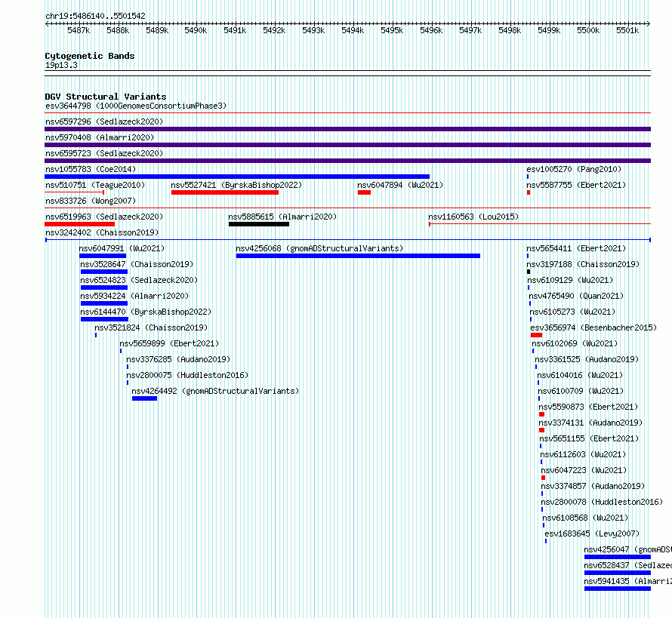Click the nsv5527421 (ByrskaBishop2022) red bar
This screenshot has height=618, width=672.
tap(225, 192)
